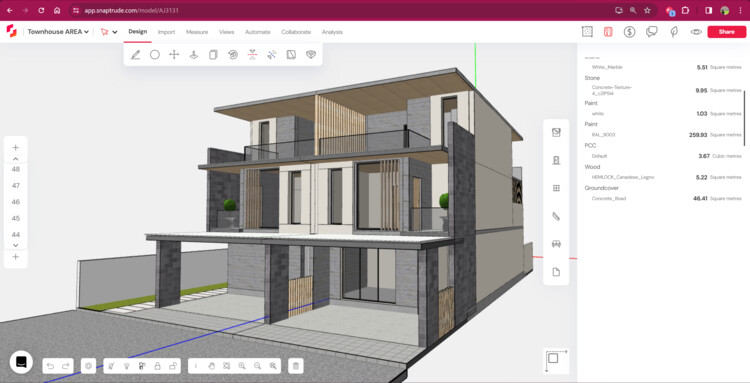Switch to the Analysis tab
Image resolution: width=750 pixels, height=383 pixels.
pyautogui.click(x=332, y=32)
